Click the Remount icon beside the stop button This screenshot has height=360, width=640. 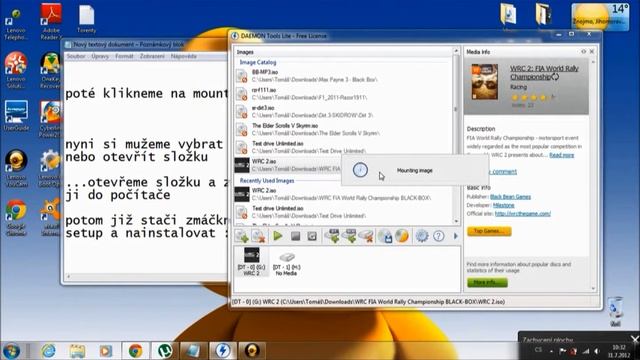tap(312, 236)
